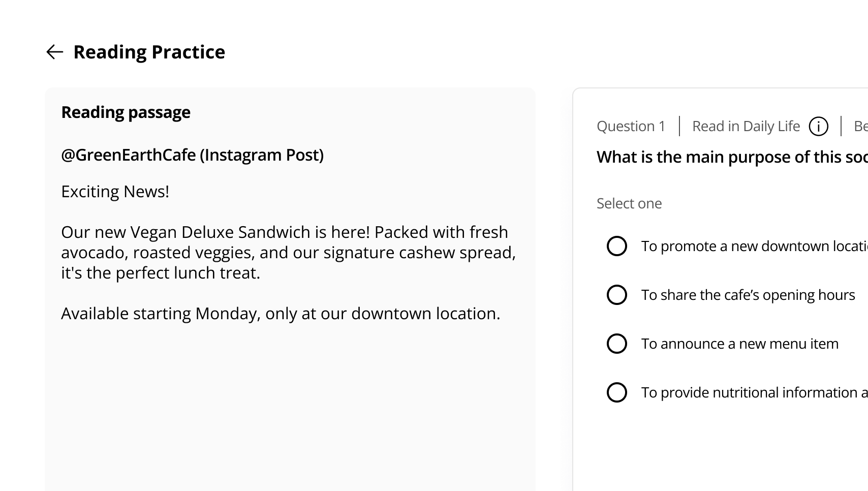The image size is (868, 491).
Task: Pick radio circle for nutritional information option
Action: (616, 392)
